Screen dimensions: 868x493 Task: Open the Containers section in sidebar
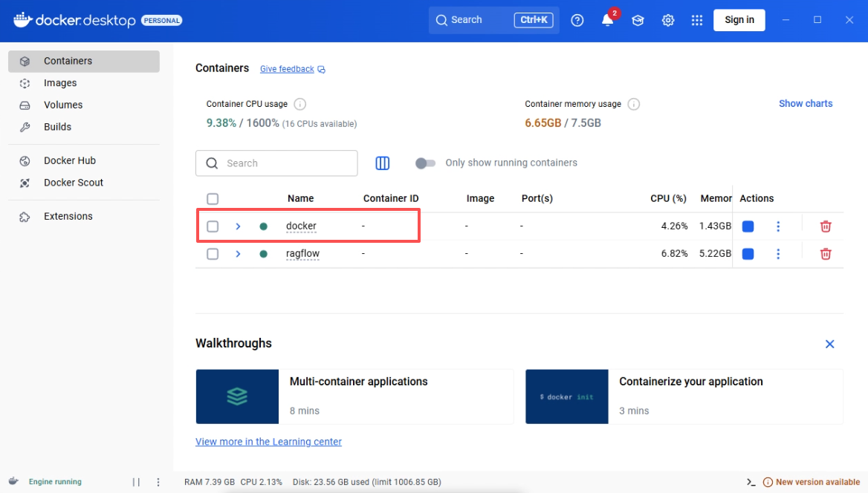[x=83, y=61]
